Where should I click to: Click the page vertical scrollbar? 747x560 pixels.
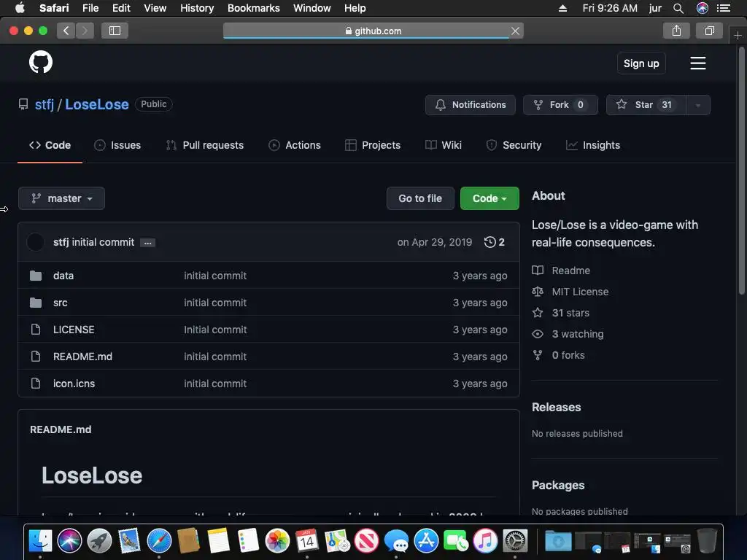click(741, 171)
